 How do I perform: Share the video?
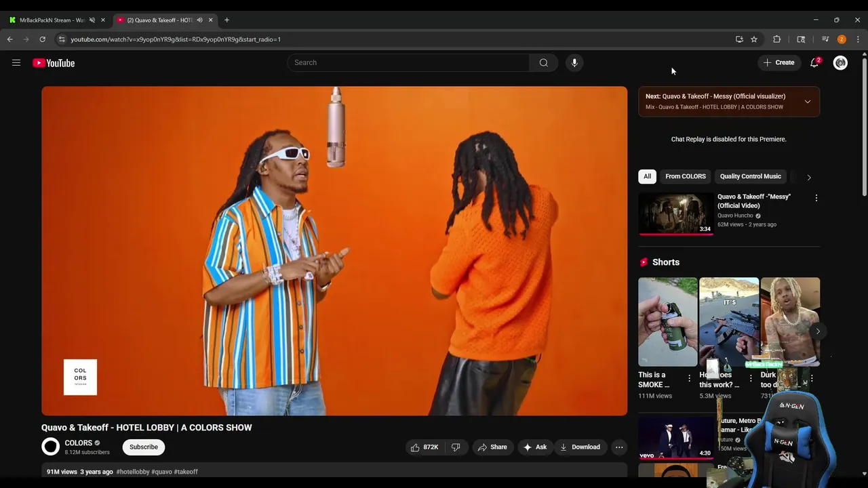click(492, 447)
